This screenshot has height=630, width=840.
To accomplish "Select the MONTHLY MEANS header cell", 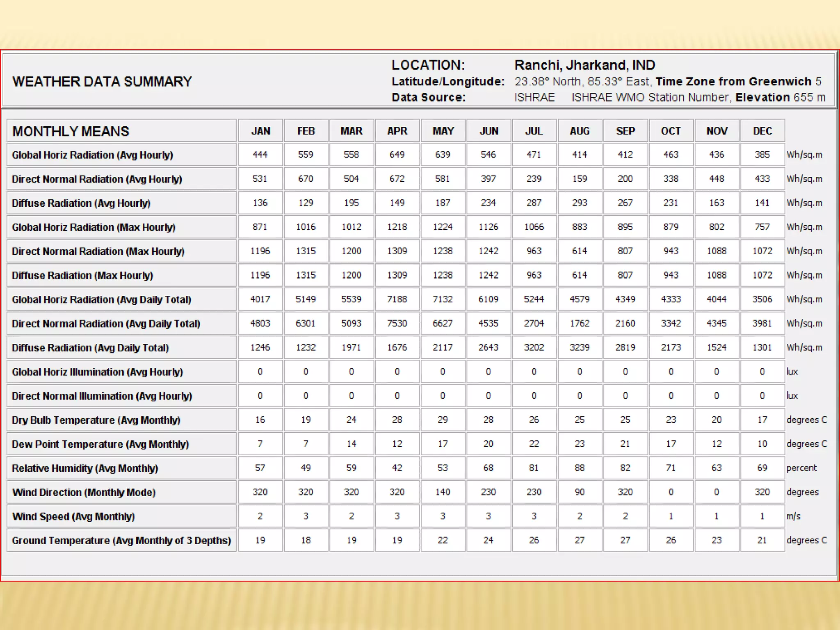I will tap(71, 131).
